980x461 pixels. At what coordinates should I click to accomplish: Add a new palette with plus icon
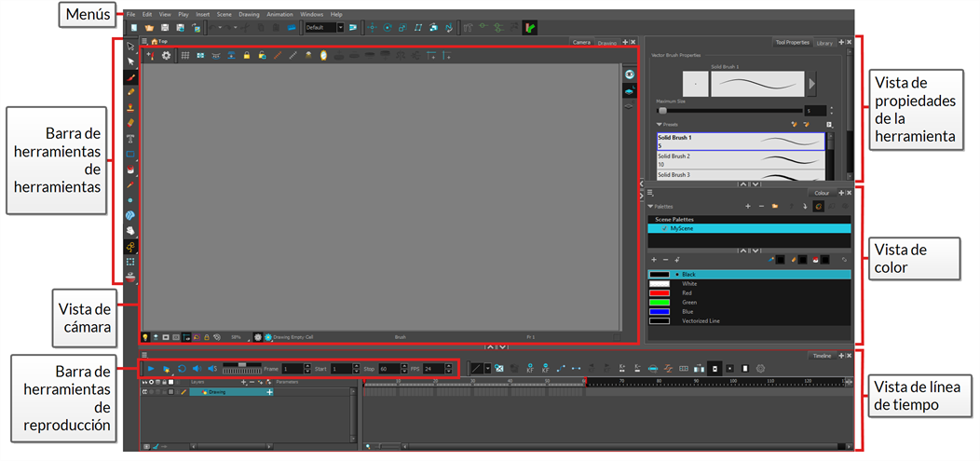747,206
